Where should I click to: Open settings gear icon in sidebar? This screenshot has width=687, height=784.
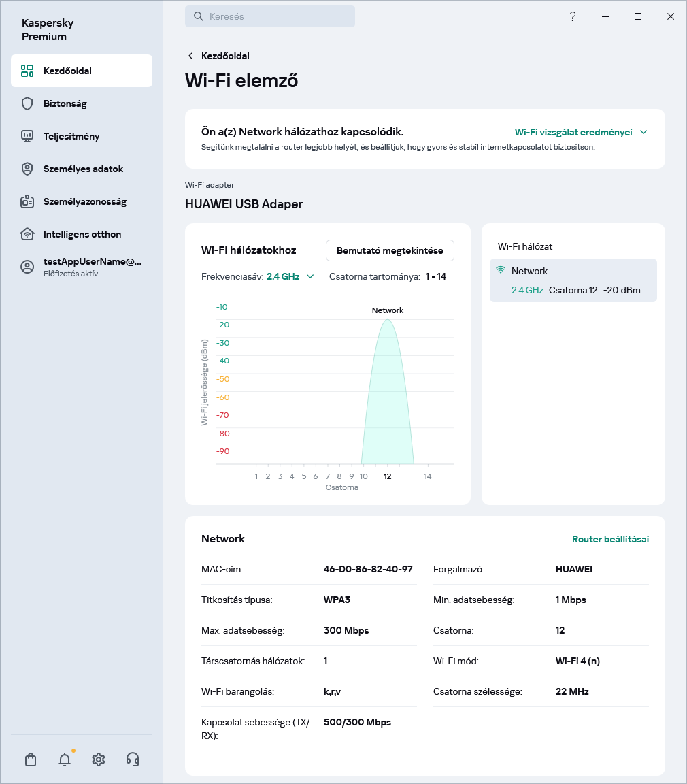[x=99, y=759]
